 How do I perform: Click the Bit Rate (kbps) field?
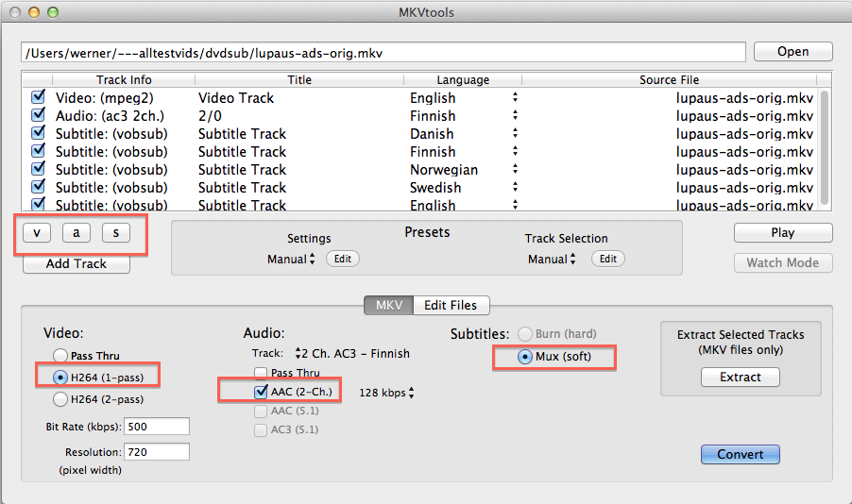[157, 427]
